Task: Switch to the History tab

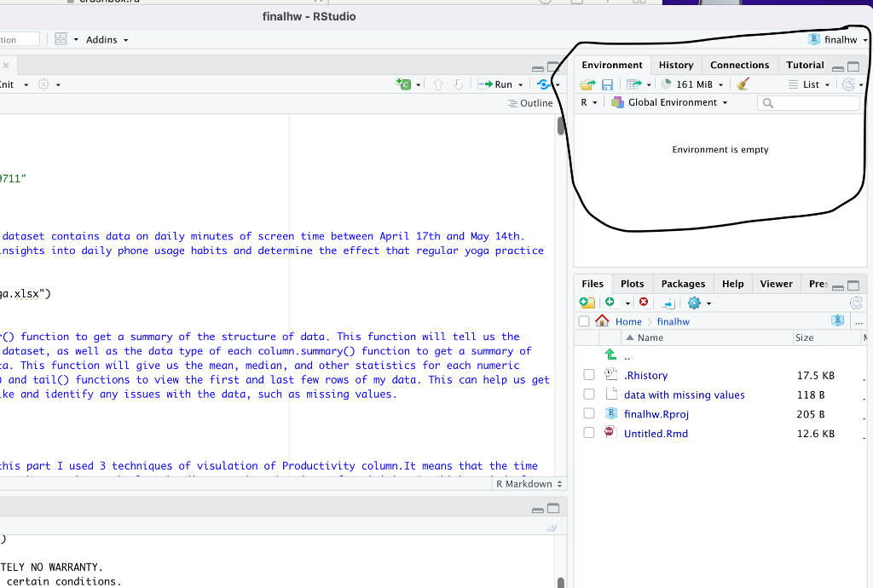Action: [x=676, y=64]
